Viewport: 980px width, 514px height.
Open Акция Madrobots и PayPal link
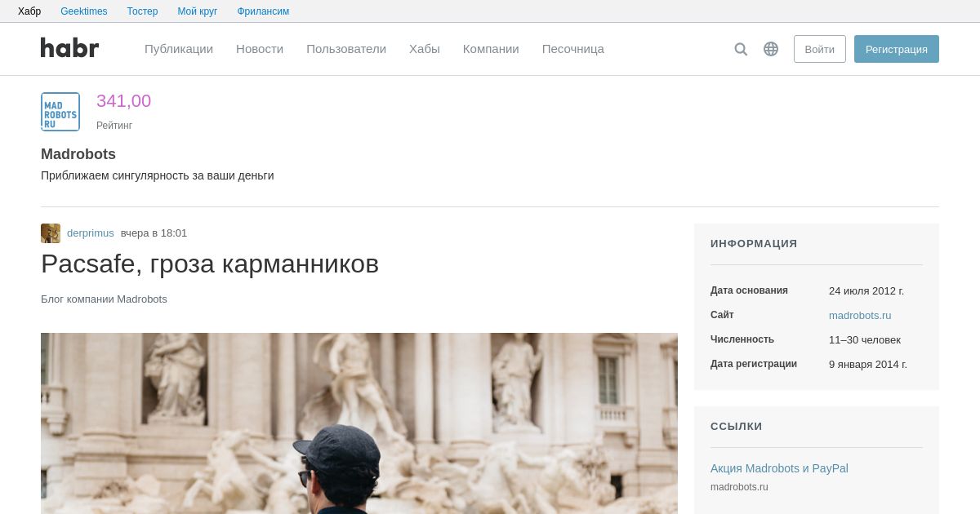779,468
